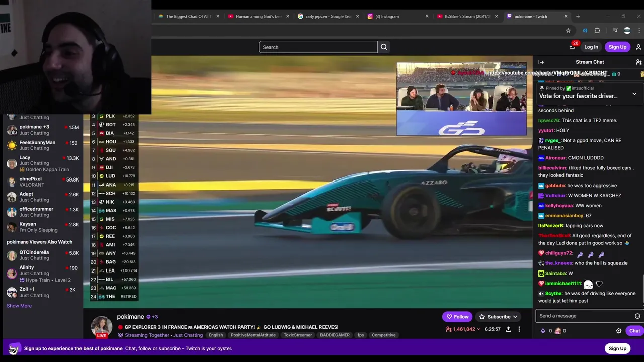The width and height of the screenshot is (644, 362).
Task: Click the PositiveMentalAttitude tag
Action: coord(253,335)
